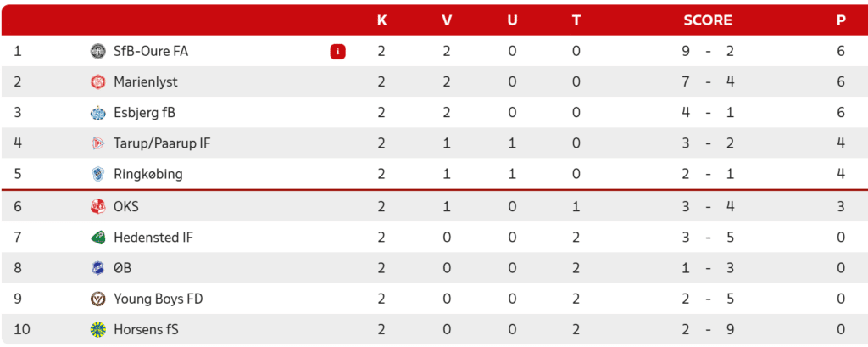Click the V wins column header
Image resolution: width=868 pixels, height=347 pixels.
(x=447, y=20)
